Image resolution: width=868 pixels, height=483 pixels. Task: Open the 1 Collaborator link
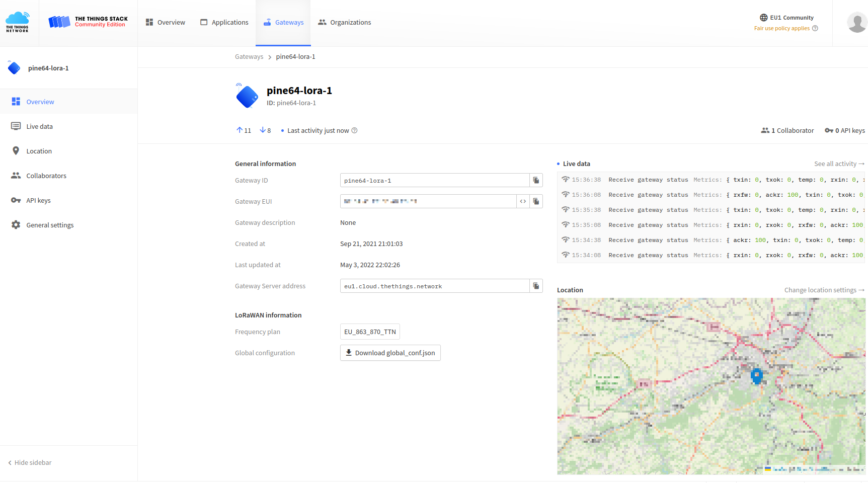click(787, 130)
